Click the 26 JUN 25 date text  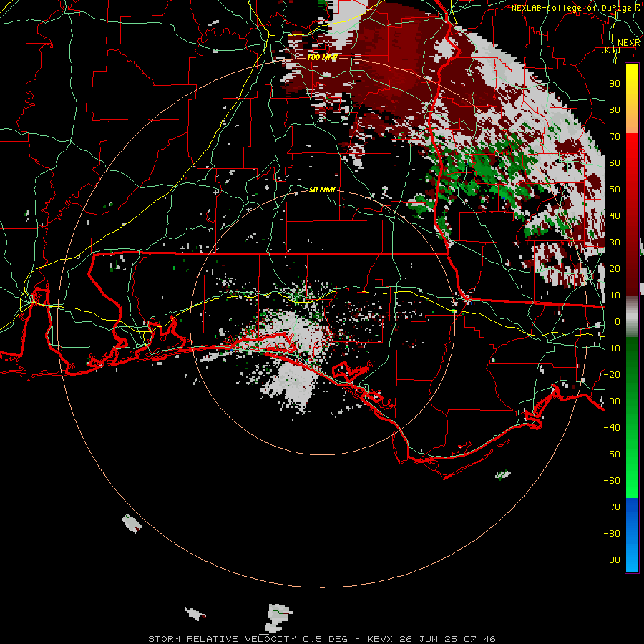(x=429, y=639)
